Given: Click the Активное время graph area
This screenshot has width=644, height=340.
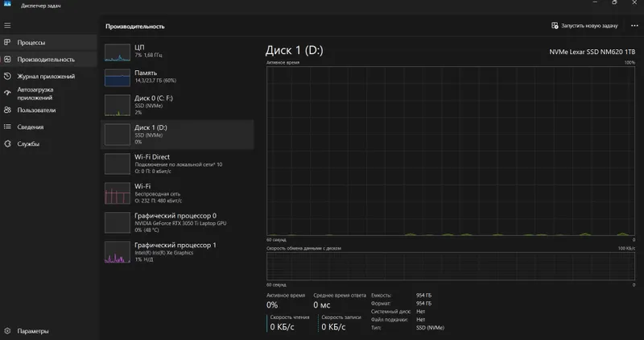Looking at the screenshot, I should (451, 151).
